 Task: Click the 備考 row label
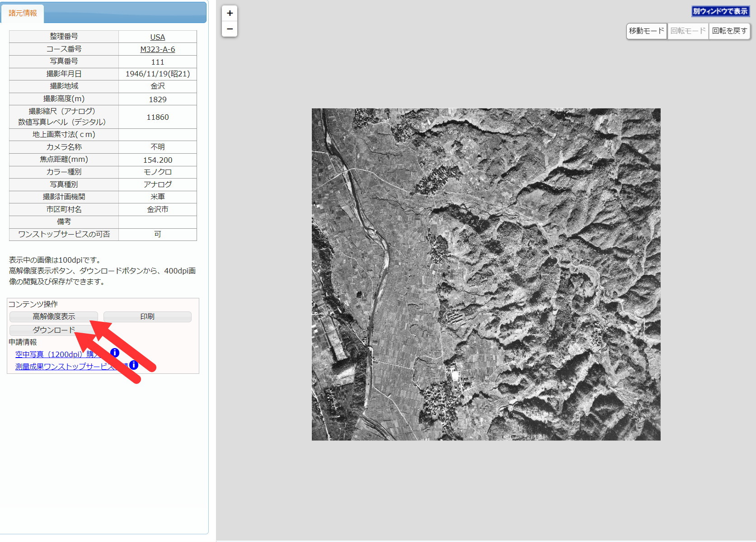coord(64,222)
